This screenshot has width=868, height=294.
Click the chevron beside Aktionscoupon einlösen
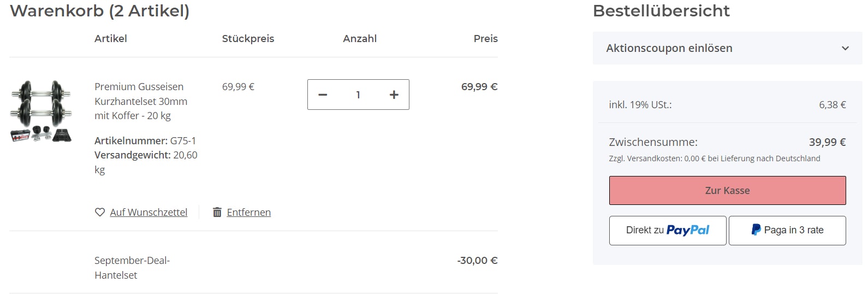click(845, 48)
